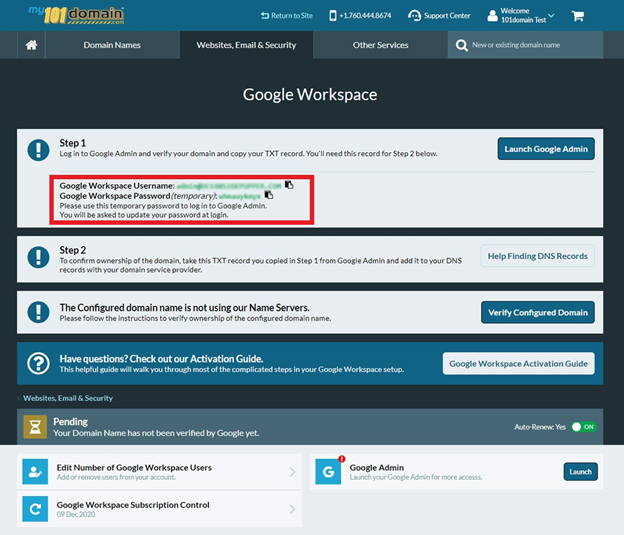Image resolution: width=624 pixels, height=535 pixels.
Task: Click Verify Configured Domain button
Action: [537, 312]
